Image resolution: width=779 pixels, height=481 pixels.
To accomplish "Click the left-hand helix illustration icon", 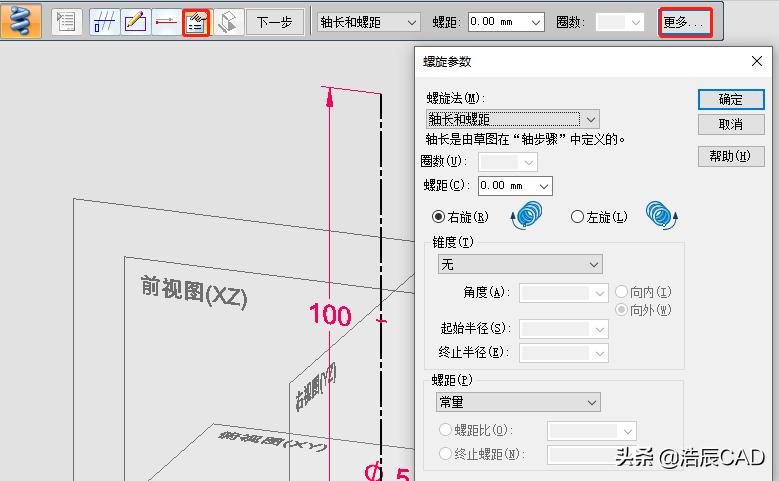I will coord(662,215).
